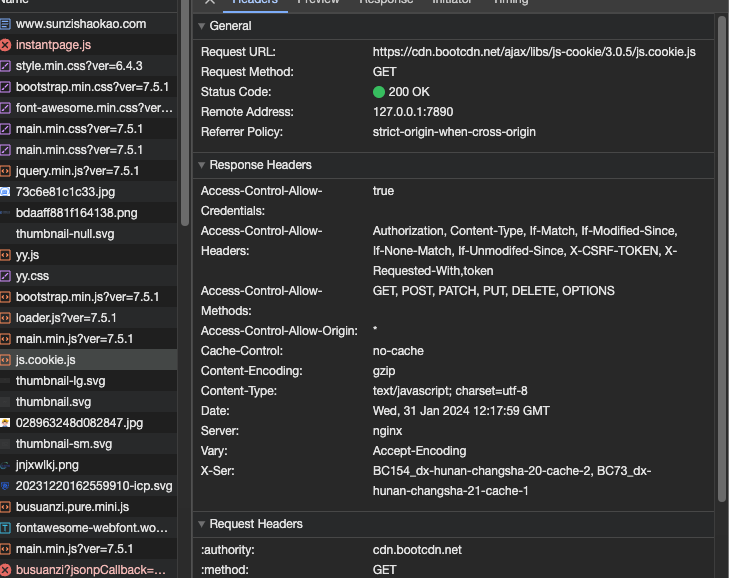Select the js.cookie.js request row

coord(88,360)
